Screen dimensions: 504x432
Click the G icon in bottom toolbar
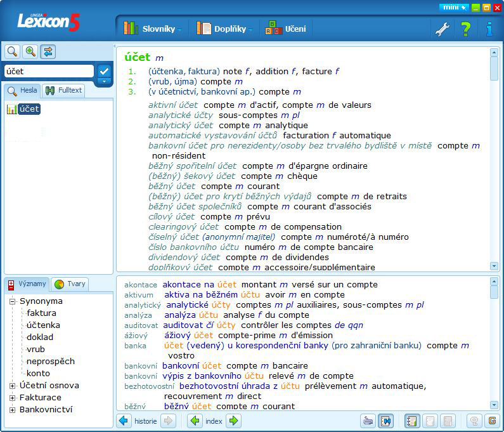(x=492, y=421)
